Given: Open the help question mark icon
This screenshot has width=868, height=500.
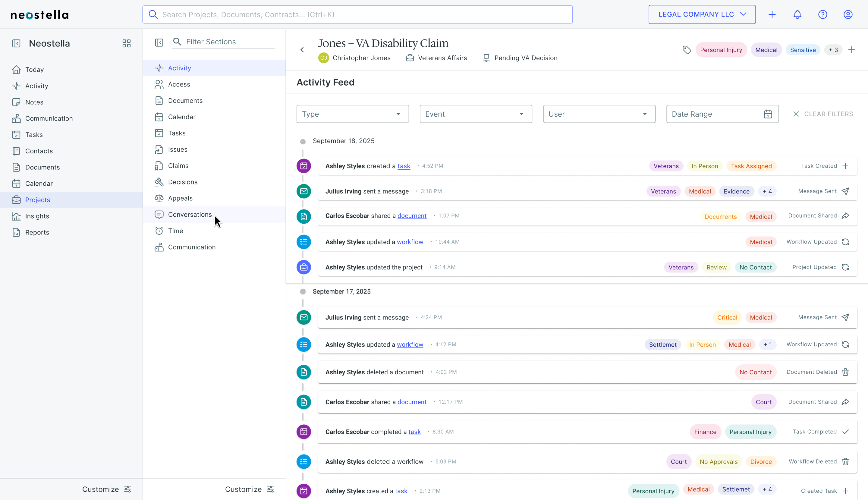Looking at the screenshot, I should pos(823,14).
